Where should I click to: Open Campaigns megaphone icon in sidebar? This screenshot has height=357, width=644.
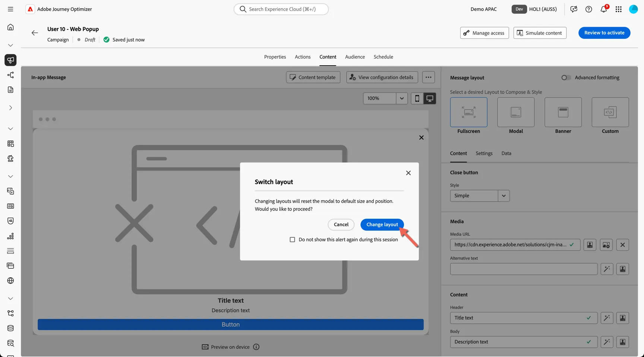click(x=10, y=60)
